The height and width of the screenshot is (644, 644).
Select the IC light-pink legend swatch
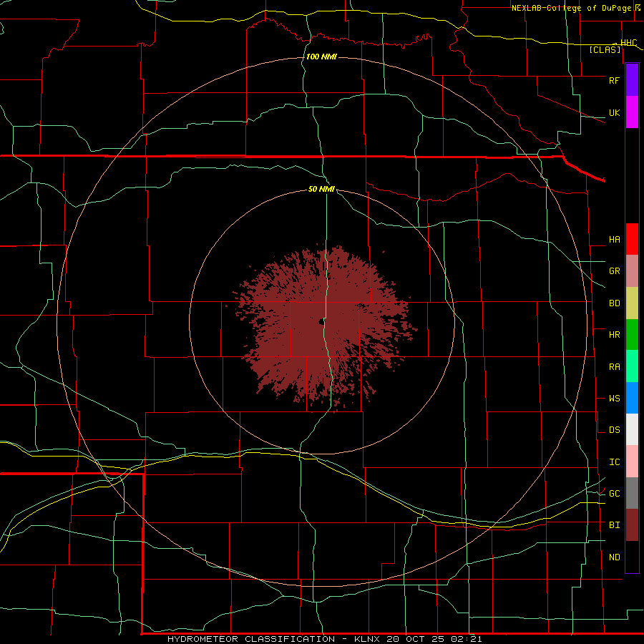632,462
